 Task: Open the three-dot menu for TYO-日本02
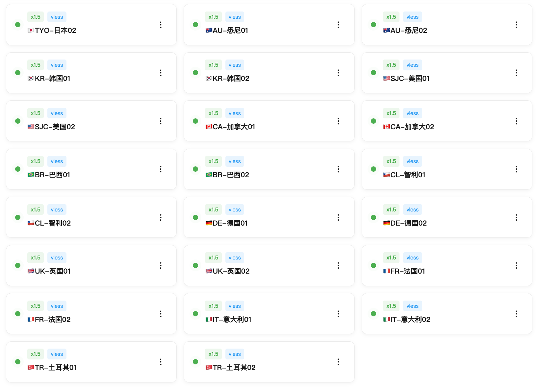click(x=161, y=25)
